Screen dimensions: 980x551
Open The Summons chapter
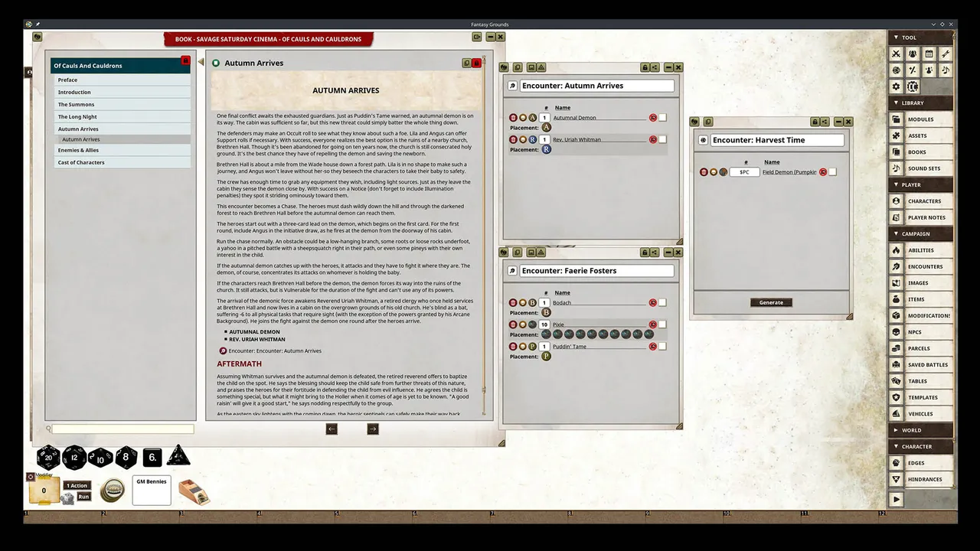coord(121,105)
